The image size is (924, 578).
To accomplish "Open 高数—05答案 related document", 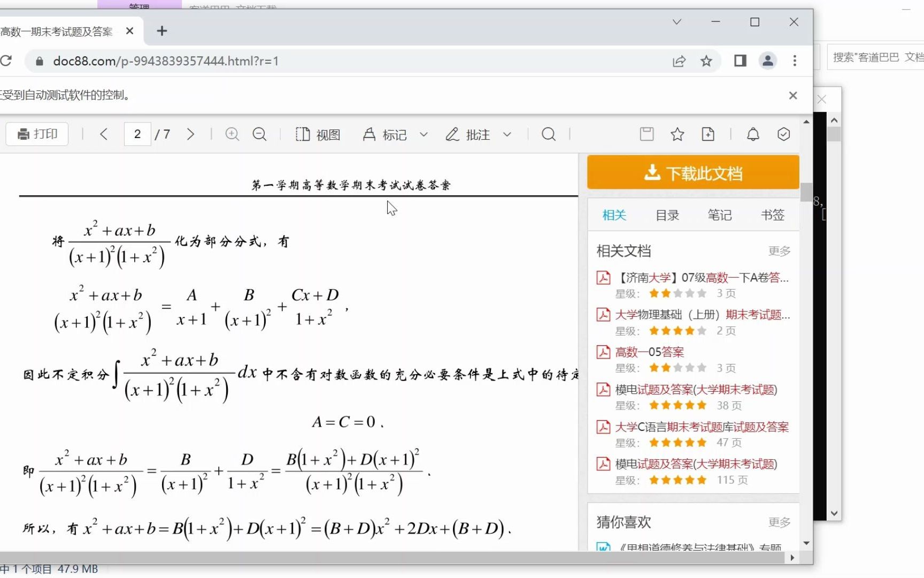I will pyautogui.click(x=650, y=352).
